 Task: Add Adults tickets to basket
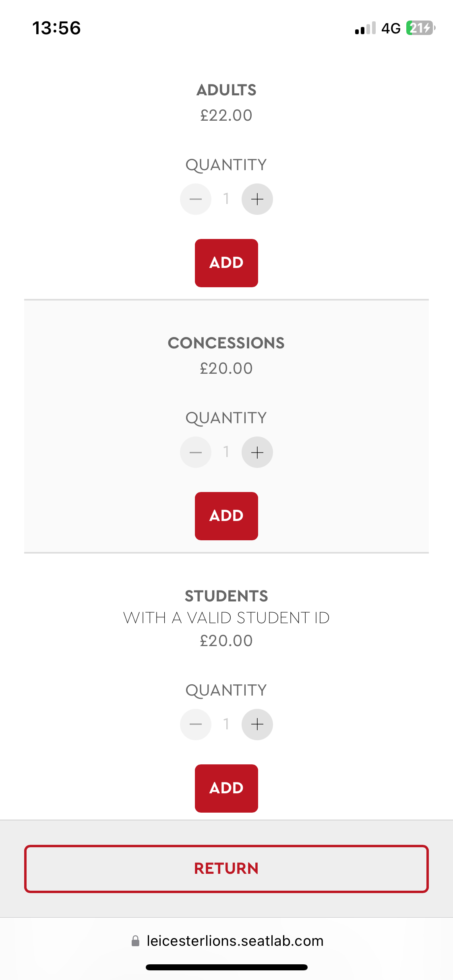coord(226,263)
